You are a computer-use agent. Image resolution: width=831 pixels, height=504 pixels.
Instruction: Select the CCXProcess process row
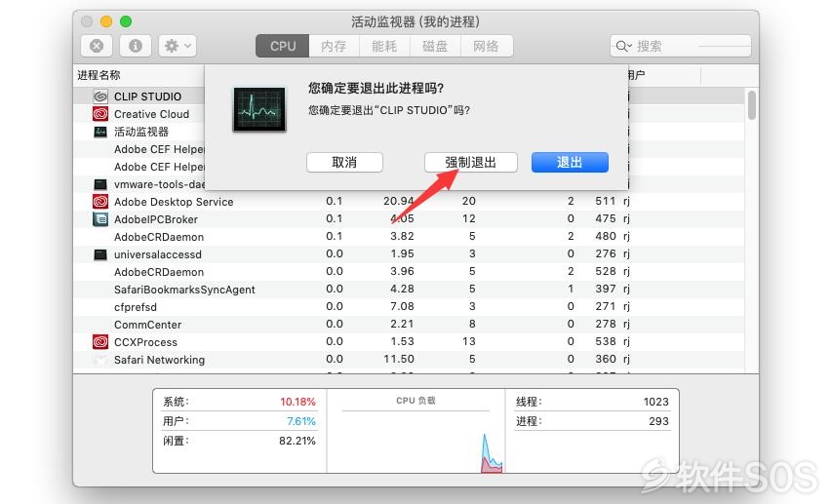408,341
